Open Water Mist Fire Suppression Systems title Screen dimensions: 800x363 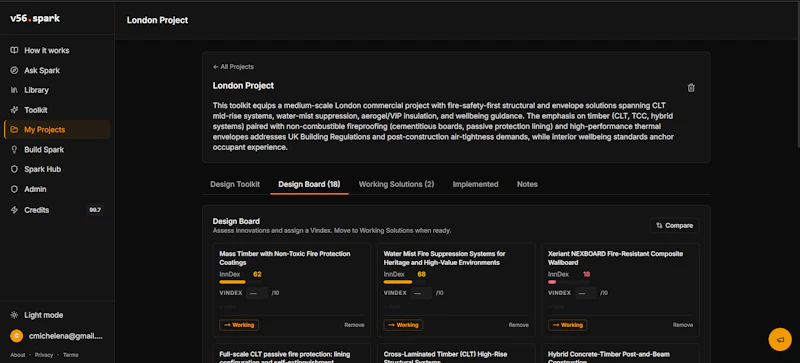[x=444, y=258]
